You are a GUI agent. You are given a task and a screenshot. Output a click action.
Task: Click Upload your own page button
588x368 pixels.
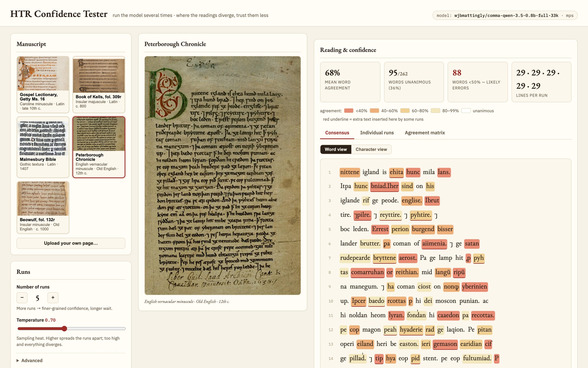click(x=71, y=243)
